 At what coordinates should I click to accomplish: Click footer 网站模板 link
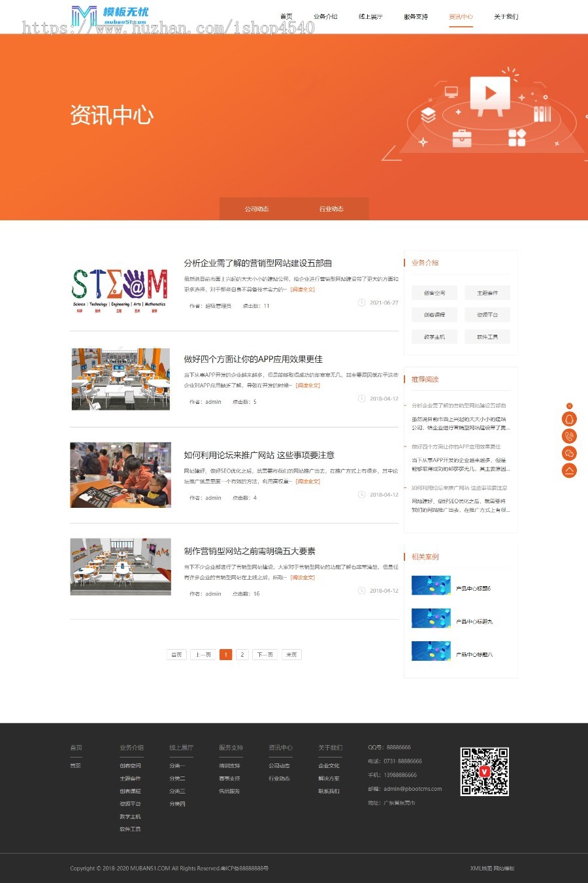[504, 869]
